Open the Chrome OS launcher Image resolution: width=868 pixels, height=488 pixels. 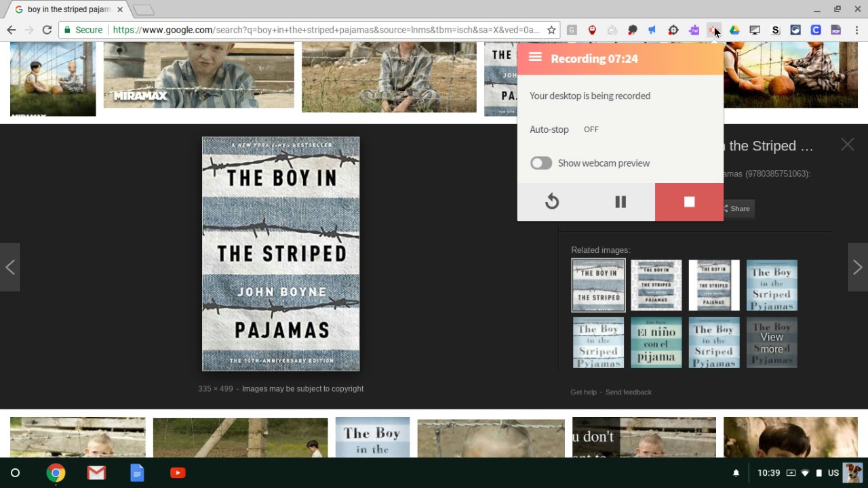coord(15,473)
